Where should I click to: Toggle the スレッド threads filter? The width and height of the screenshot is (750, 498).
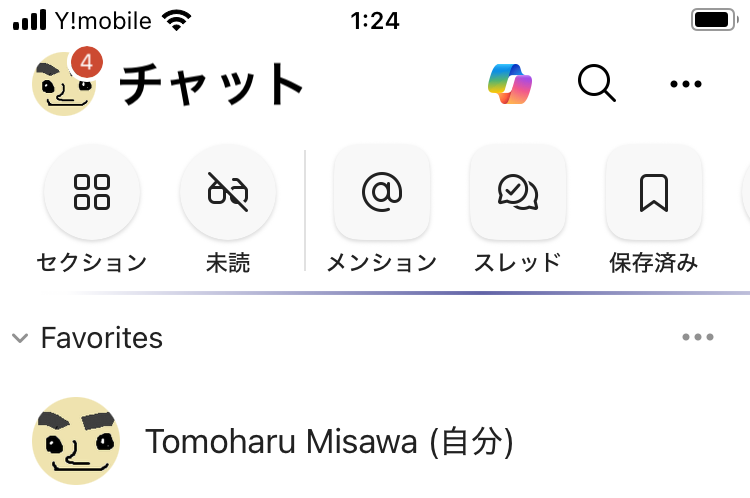[x=518, y=192]
